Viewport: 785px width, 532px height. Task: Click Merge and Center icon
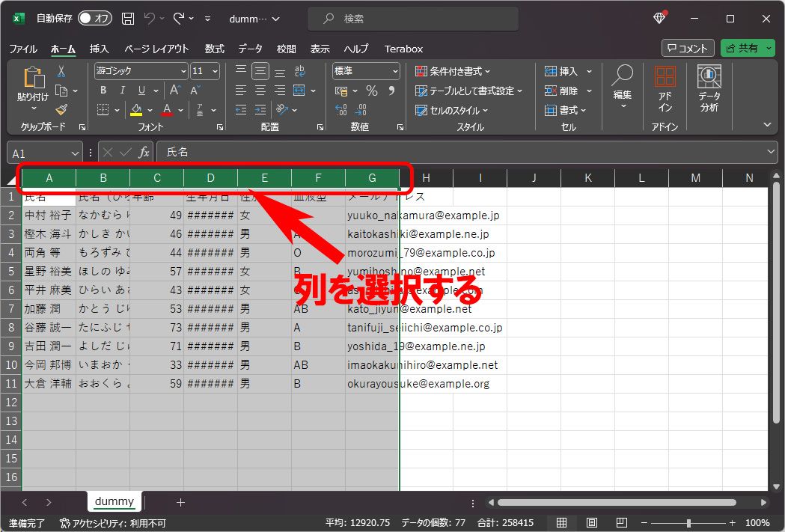tap(299, 91)
